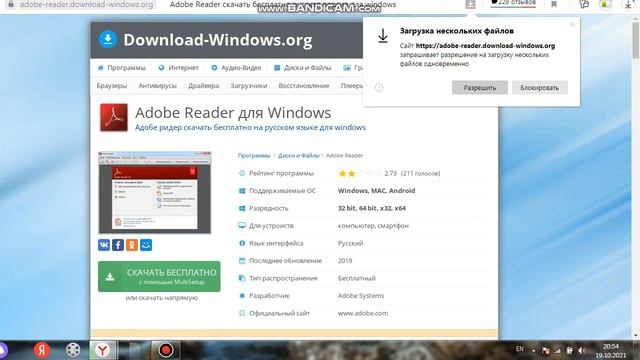The width and height of the screenshot is (640, 360).
Task: Open the Интернет menu item
Action: (x=178, y=68)
